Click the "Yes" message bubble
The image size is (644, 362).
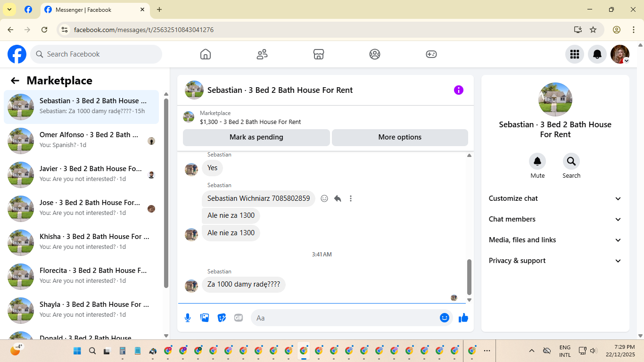213,168
